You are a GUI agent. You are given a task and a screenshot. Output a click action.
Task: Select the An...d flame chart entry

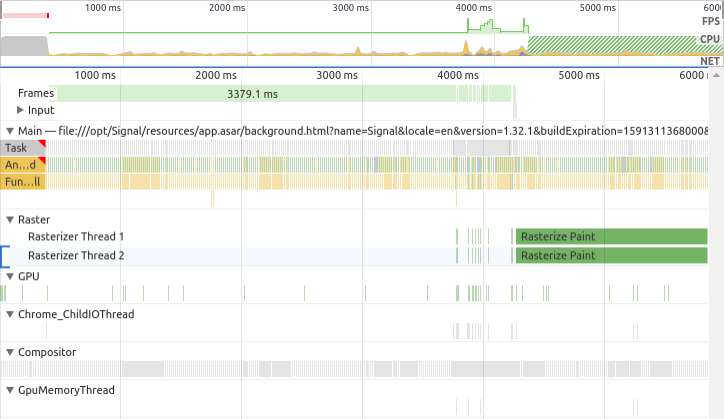pos(23,165)
